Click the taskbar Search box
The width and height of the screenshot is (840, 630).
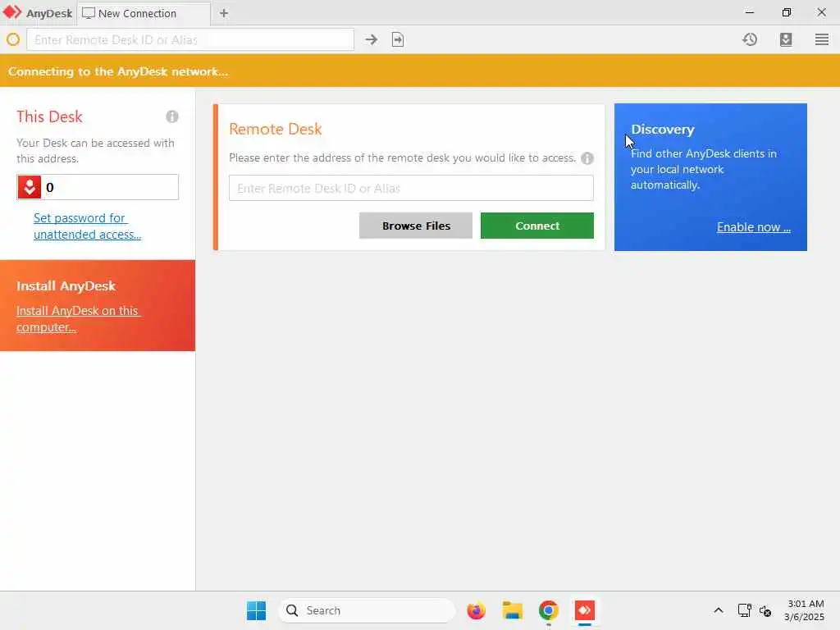367,610
